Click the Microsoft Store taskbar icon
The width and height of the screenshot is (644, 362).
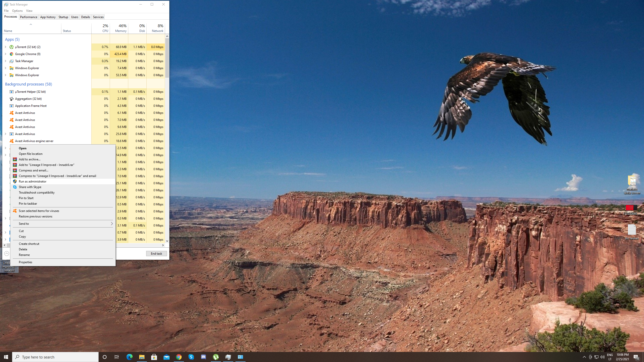(154, 357)
